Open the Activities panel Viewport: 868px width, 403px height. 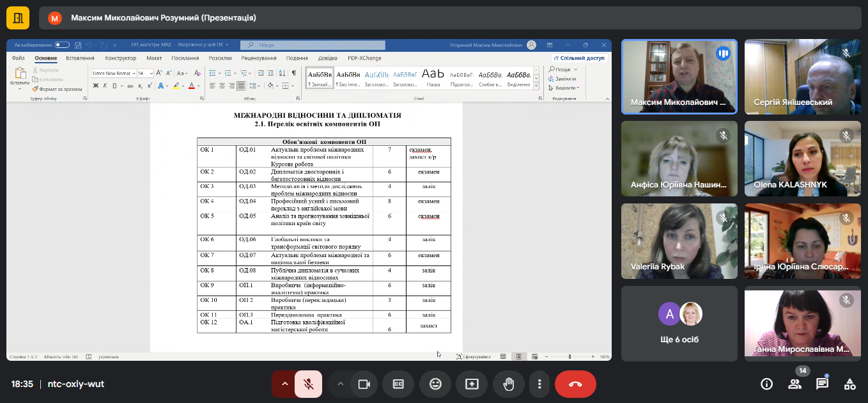pyautogui.click(x=849, y=384)
